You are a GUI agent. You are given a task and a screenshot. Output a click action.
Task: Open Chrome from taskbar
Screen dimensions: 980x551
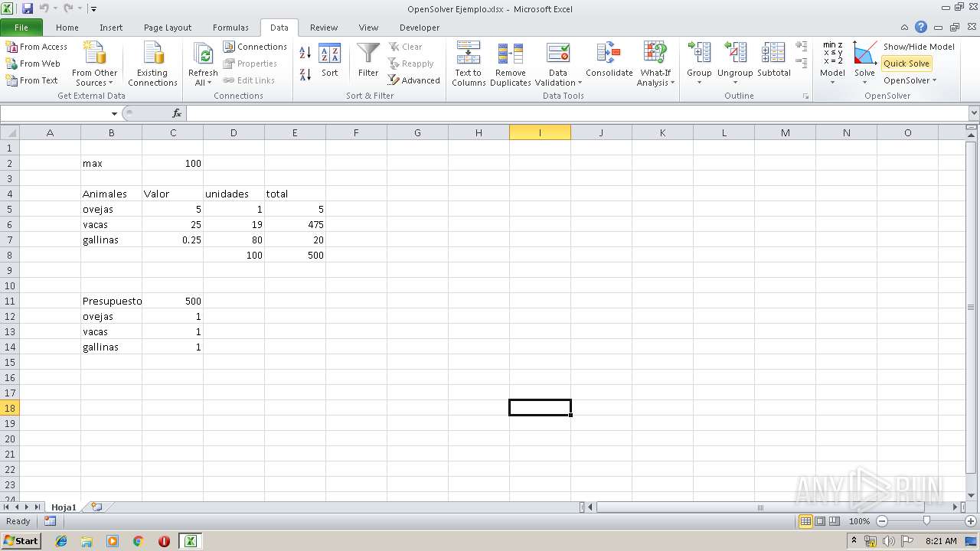pyautogui.click(x=138, y=541)
